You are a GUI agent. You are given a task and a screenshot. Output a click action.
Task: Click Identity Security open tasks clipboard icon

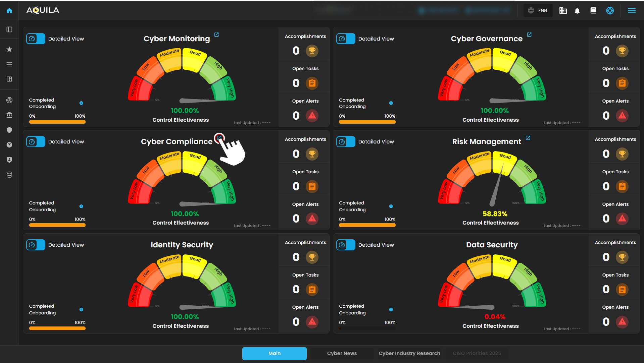[312, 289]
